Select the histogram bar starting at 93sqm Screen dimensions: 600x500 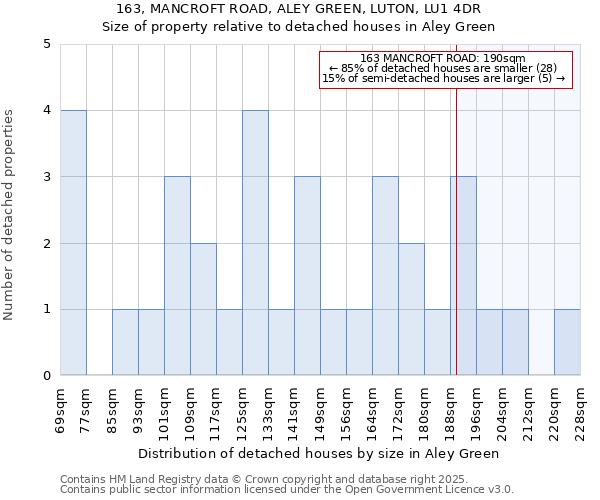tap(152, 342)
